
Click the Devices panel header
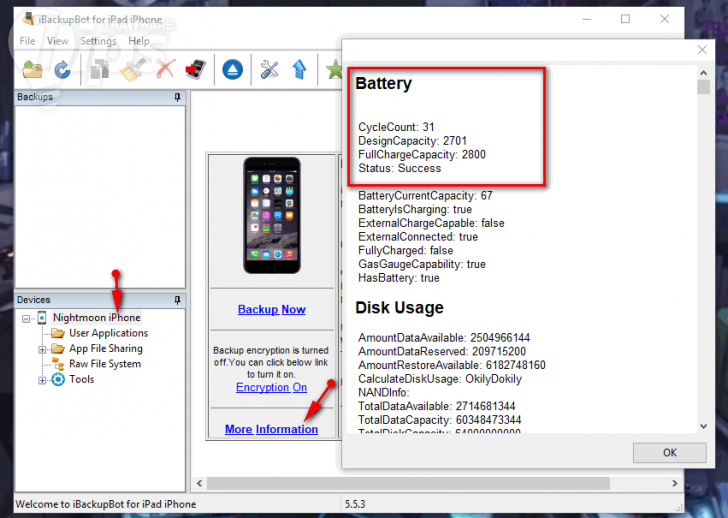tap(100, 300)
